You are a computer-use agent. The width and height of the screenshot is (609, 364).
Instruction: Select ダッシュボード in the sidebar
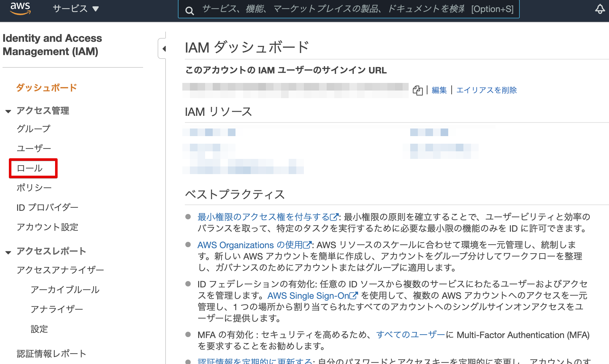click(x=47, y=88)
